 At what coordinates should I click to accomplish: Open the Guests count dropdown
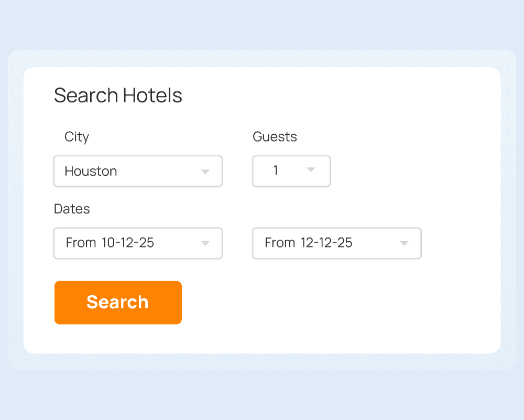tap(291, 171)
